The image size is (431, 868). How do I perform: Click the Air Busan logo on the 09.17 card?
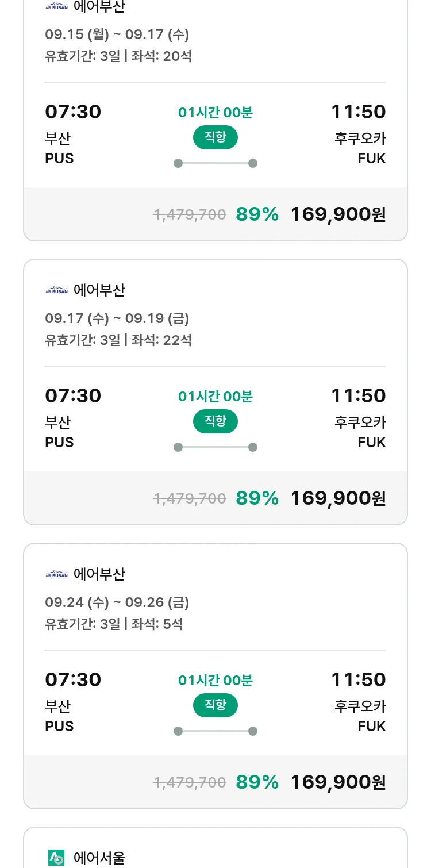point(56,291)
